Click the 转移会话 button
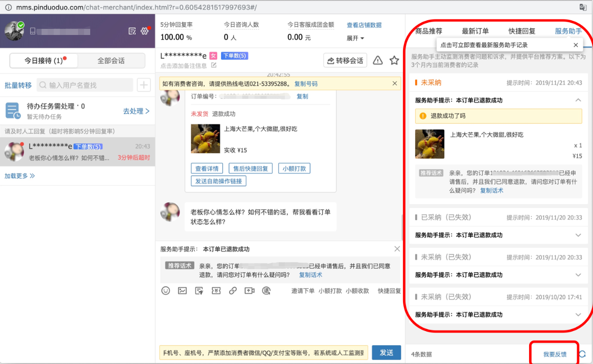The image size is (593, 364). click(345, 60)
